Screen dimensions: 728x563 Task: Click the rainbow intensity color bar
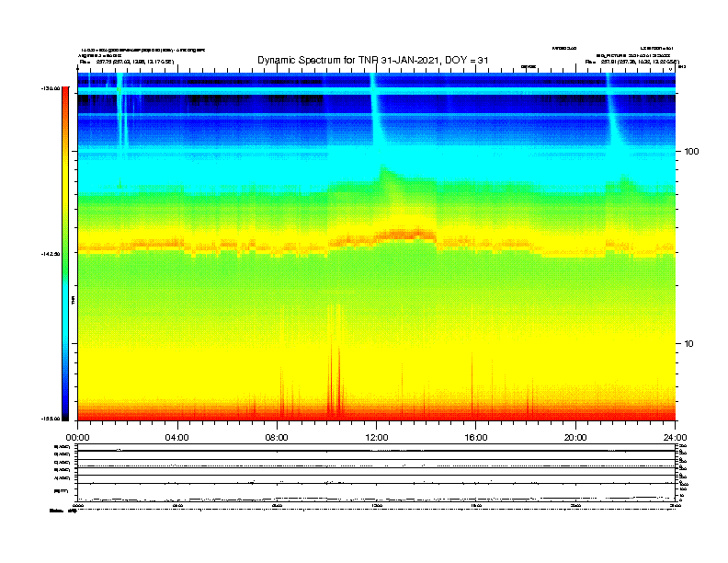pyautogui.click(x=65, y=254)
